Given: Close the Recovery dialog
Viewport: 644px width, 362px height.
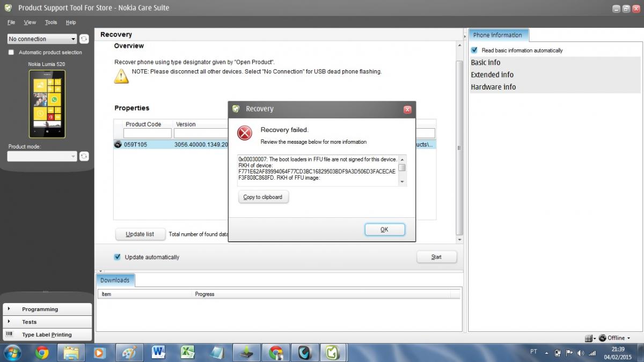Looking at the screenshot, I should coord(407,109).
